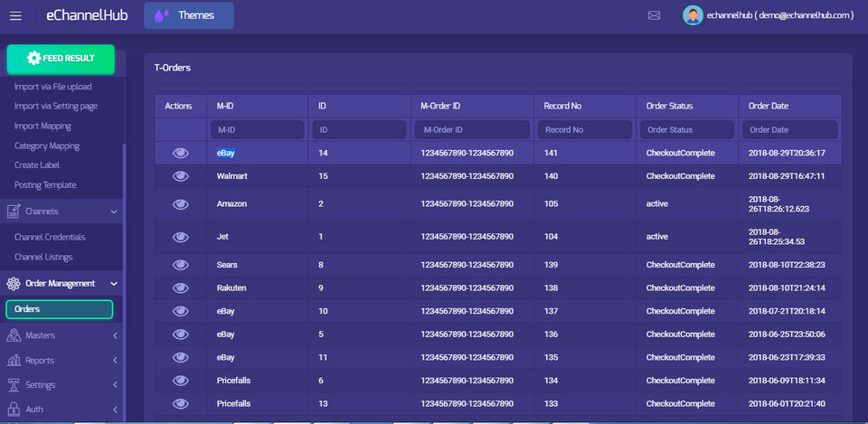Image resolution: width=868 pixels, height=424 pixels.
Task: Expand the Settings section chevron
Action: point(115,385)
